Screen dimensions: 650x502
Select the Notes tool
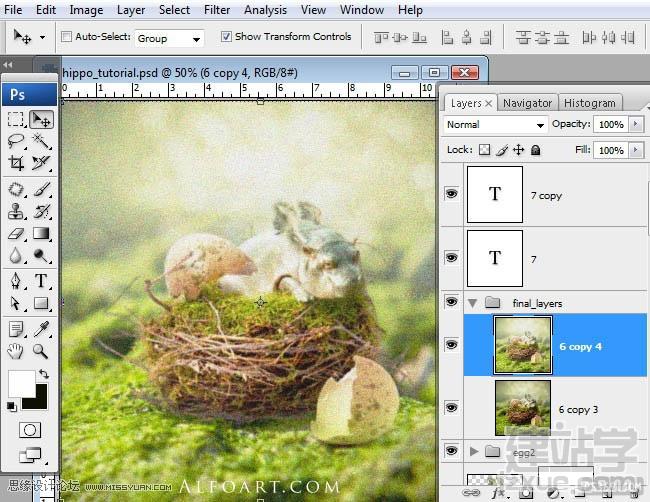16,330
